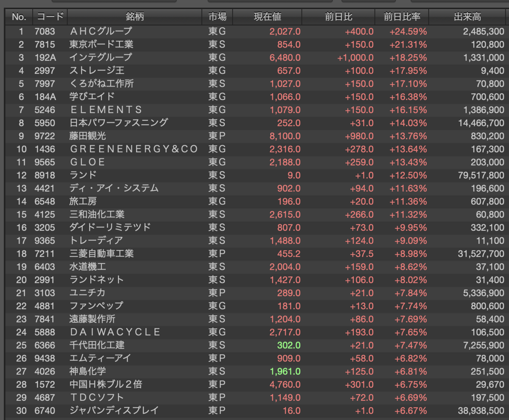
Task: Select エムティーアイ stock name
Action: 100,358
